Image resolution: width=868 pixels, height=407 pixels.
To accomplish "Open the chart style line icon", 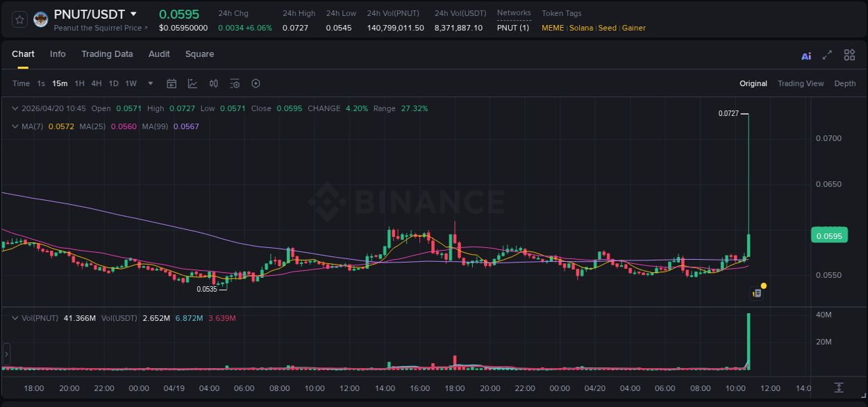I will tap(192, 83).
